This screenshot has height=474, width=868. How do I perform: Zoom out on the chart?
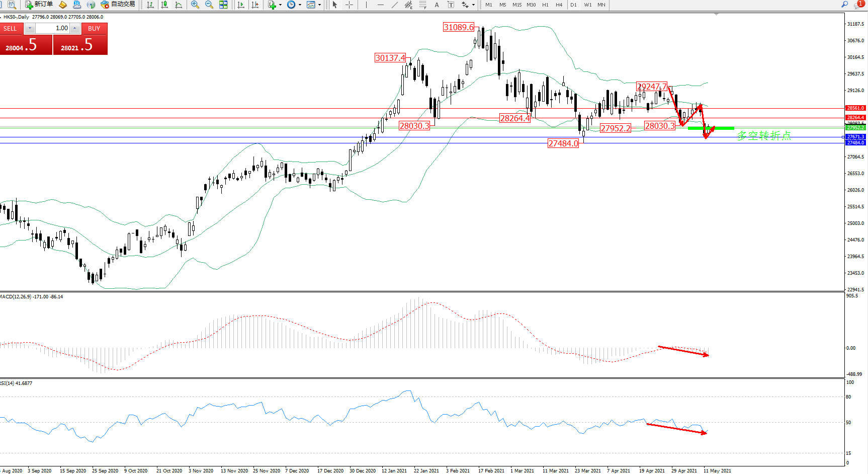pyautogui.click(x=209, y=5)
